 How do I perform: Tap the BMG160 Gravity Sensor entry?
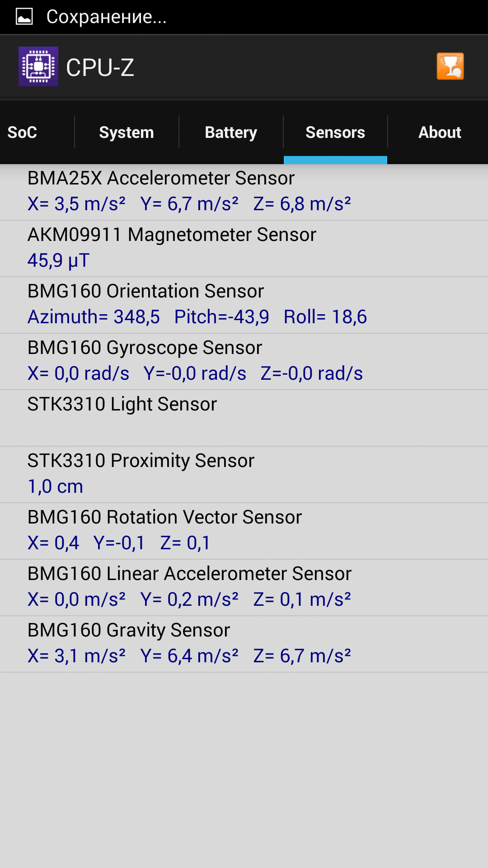tap(244, 644)
